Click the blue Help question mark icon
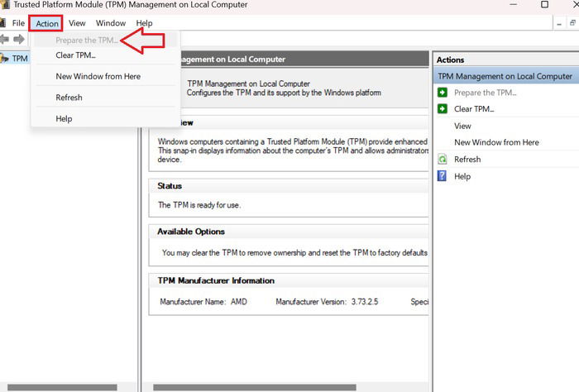The height and width of the screenshot is (392, 579). (x=442, y=175)
